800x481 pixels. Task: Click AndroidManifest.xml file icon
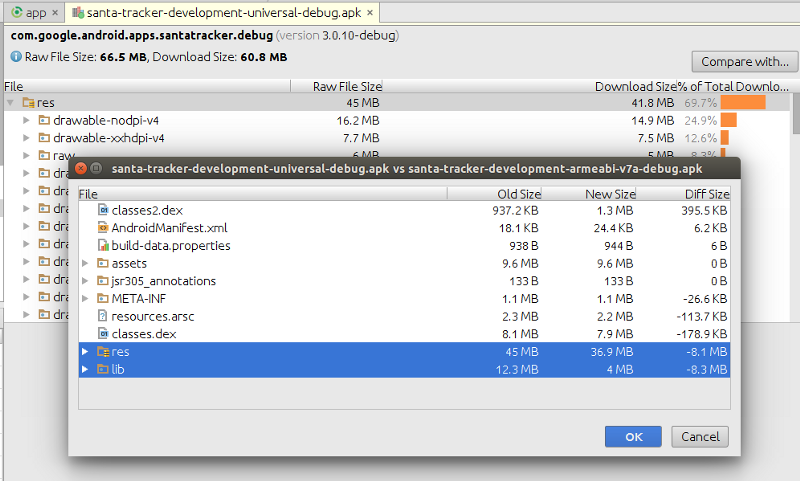pyautogui.click(x=103, y=228)
